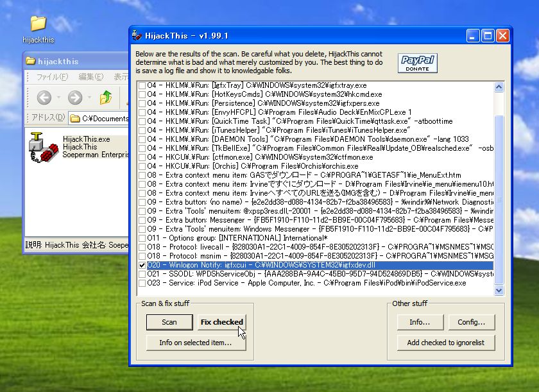
Task: Uncheck the O20 Winlogon Notify igfxcui checkbox
Action: 142,265
